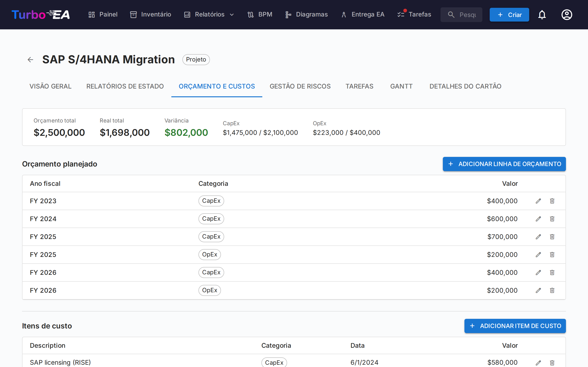This screenshot has height=367, width=588.
Task: Focus the search input field
Action: click(x=467, y=15)
